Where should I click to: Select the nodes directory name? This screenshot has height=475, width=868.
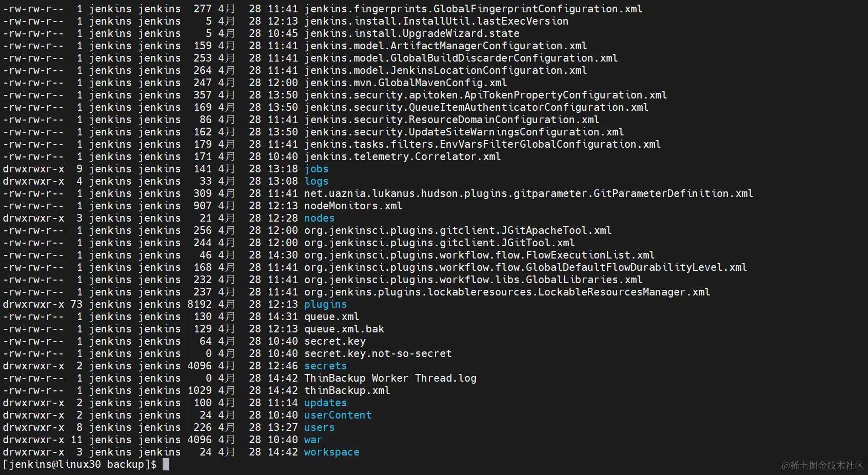319,218
